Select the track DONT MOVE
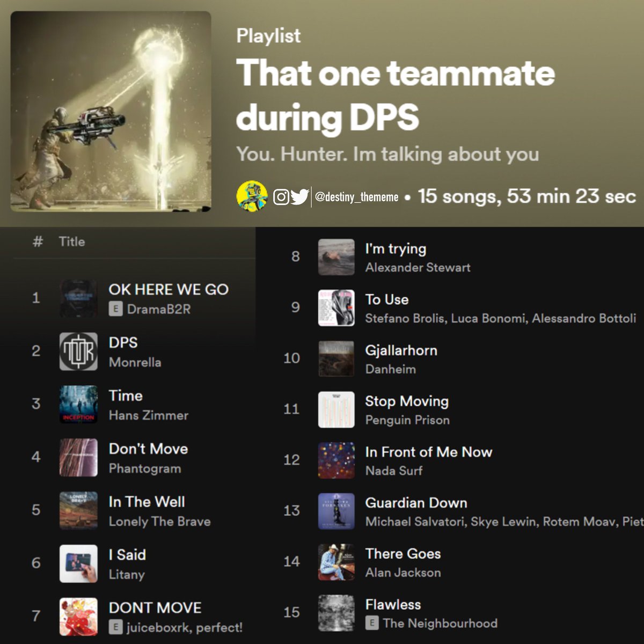The height and width of the screenshot is (644, 644). coord(155,608)
